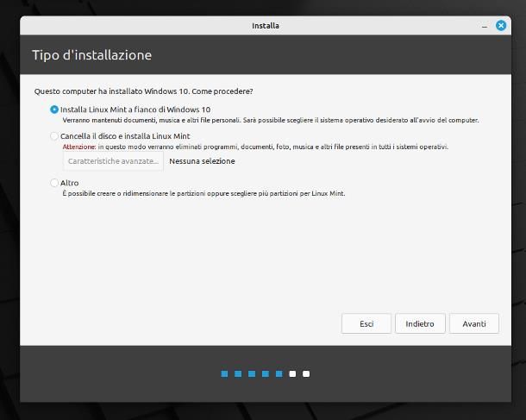Go back with the Indietro button

[x=420, y=323]
